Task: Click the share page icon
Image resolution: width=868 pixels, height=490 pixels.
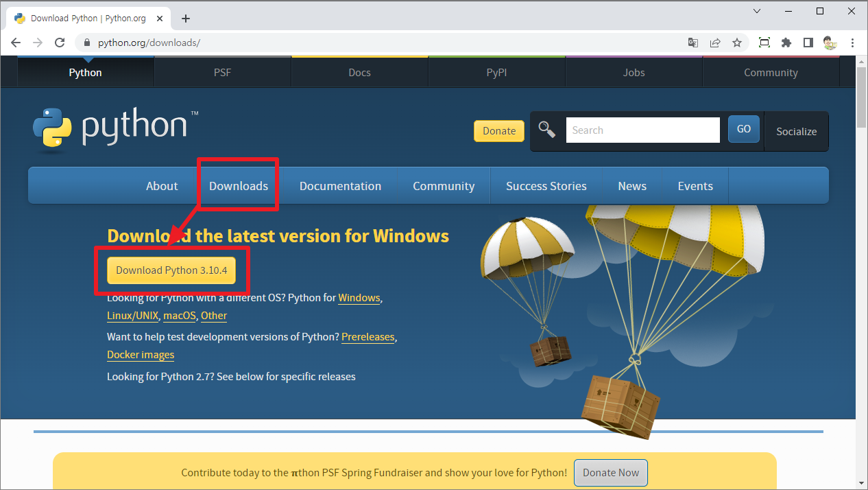Action: point(715,43)
